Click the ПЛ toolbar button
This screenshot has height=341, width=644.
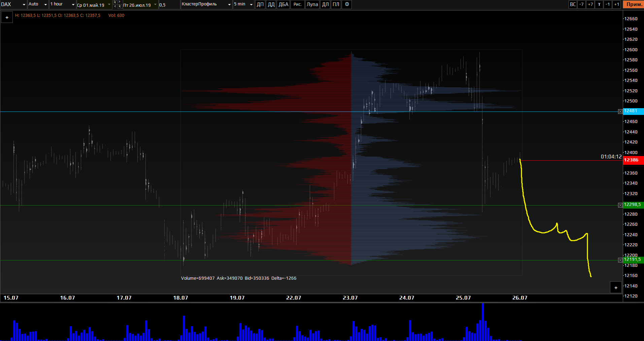pyautogui.click(x=336, y=4)
